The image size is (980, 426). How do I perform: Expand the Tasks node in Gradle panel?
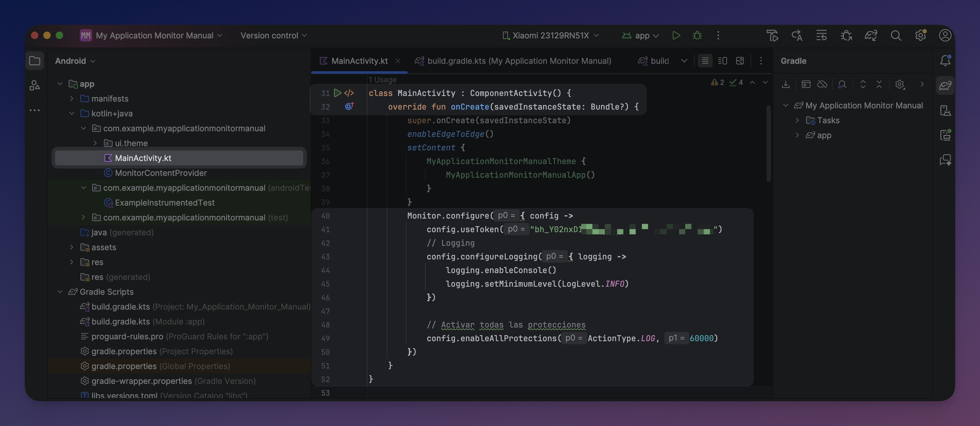point(798,120)
